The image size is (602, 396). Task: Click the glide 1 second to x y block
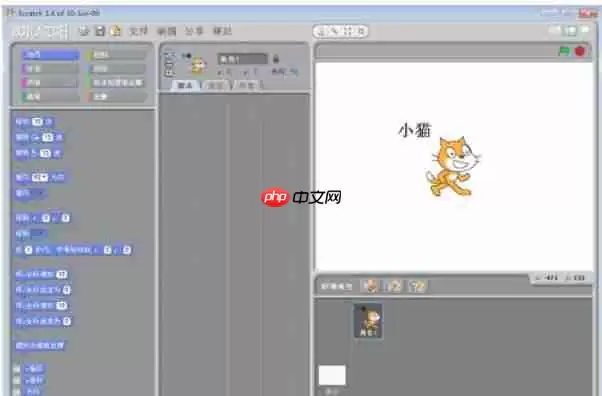tap(74, 250)
